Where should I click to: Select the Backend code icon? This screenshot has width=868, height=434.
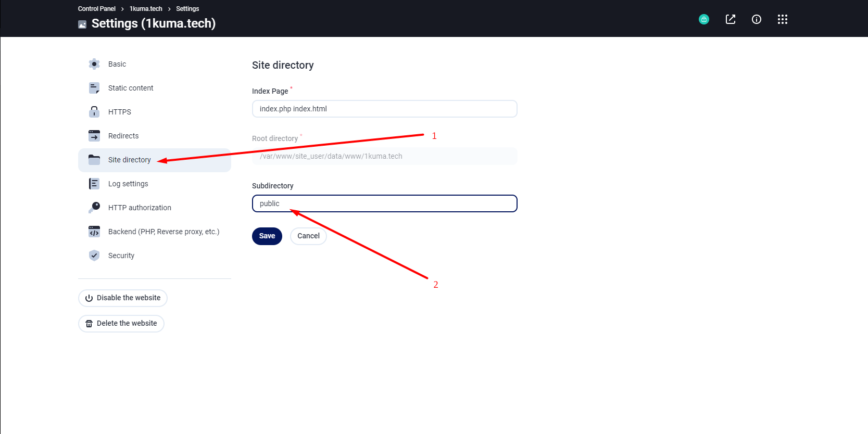pyautogui.click(x=94, y=232)
